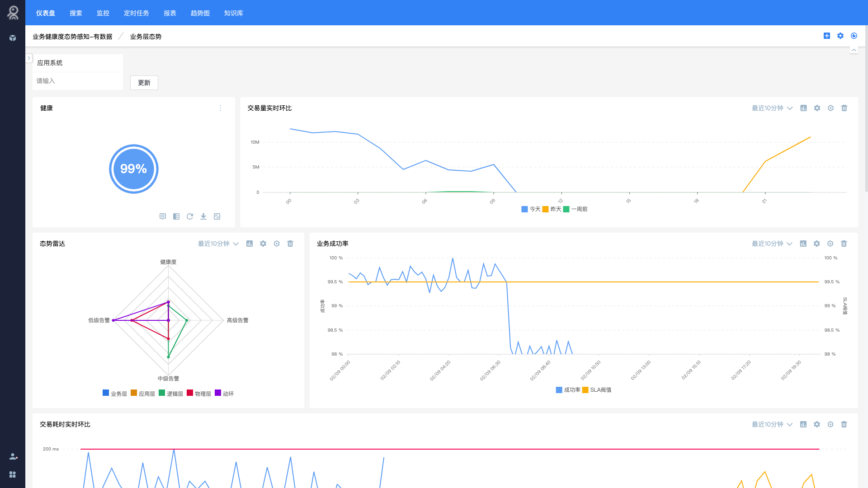Open settings gear in 业务成功率
Screen dimensions: 868x488
(x=816, y=244)
